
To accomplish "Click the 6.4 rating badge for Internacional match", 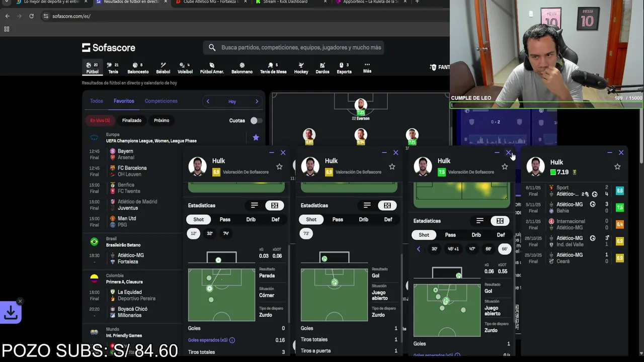I will 619,224.
